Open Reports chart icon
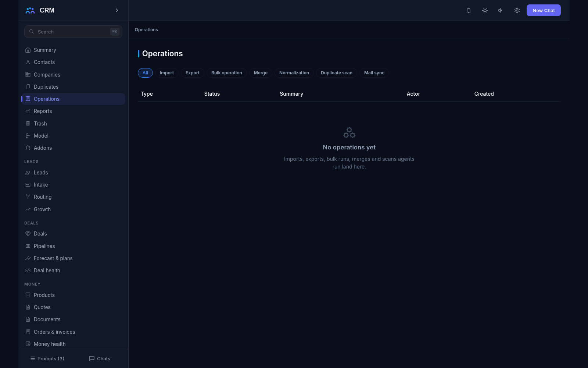 pyautogui.click(x=28, y=111)
